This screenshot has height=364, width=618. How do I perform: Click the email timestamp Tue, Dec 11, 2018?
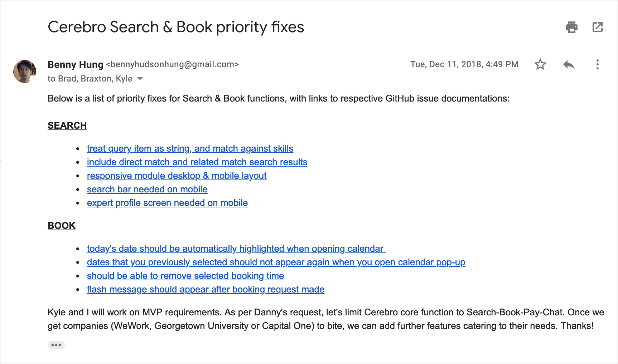[464, 64]
